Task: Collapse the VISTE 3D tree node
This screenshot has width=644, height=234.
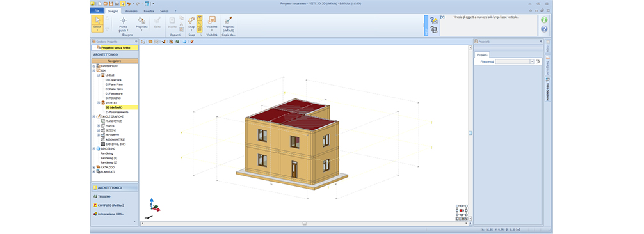Action: point(98,103)
